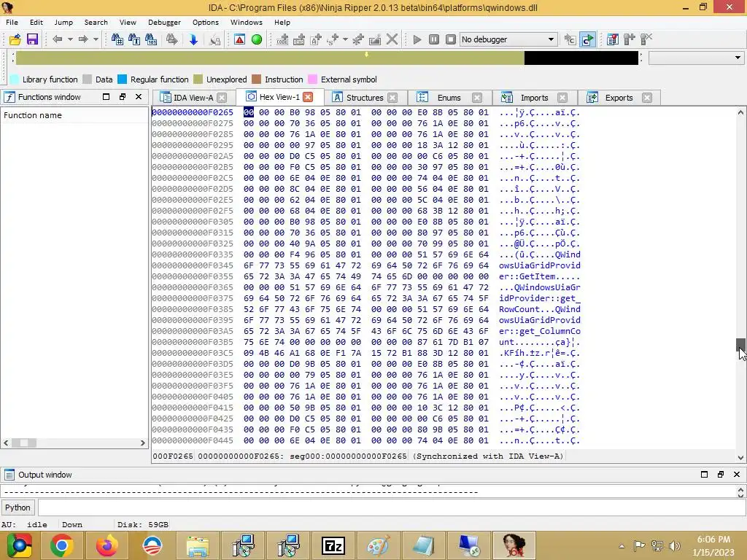
Task: Maximize the Functions window panel
Action: [x=107, y=97]
